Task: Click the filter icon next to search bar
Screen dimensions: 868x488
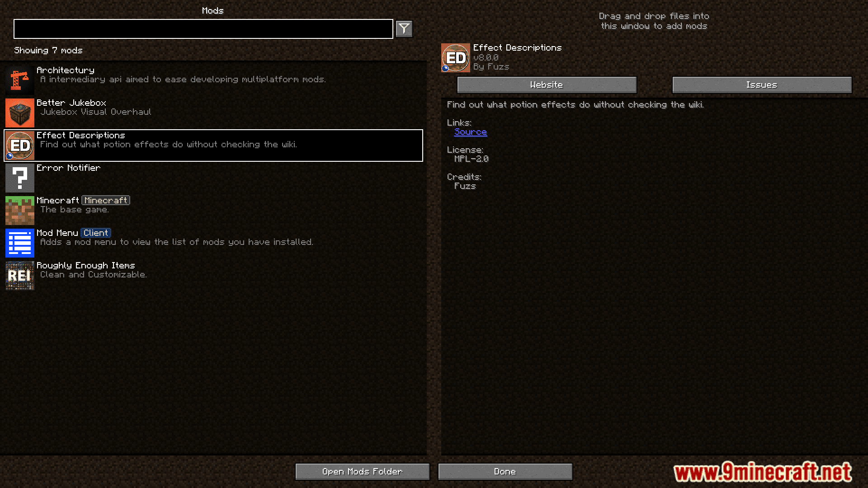Action: tap(404, 28)
